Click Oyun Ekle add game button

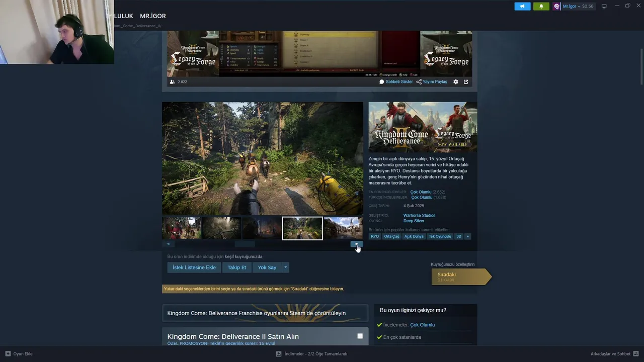(x=19, y=354)
